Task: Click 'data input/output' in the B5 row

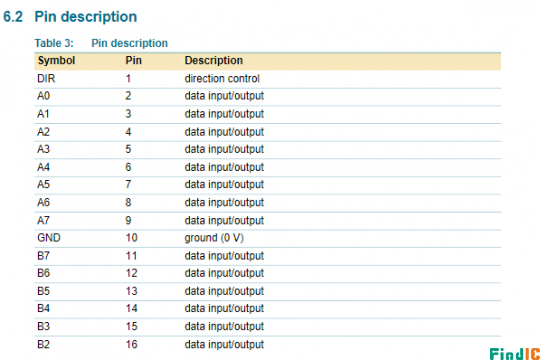Action: coord(224,291)
